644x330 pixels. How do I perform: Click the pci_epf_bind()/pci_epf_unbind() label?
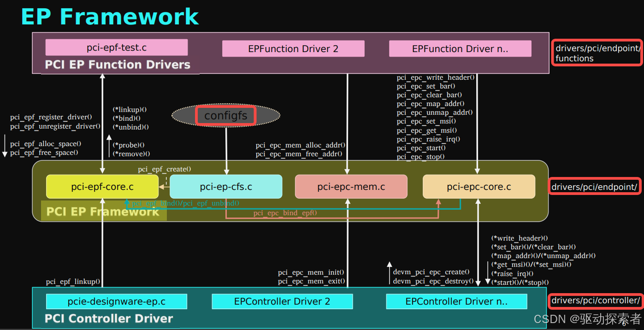pyautogui.click(x=186, y=203)
